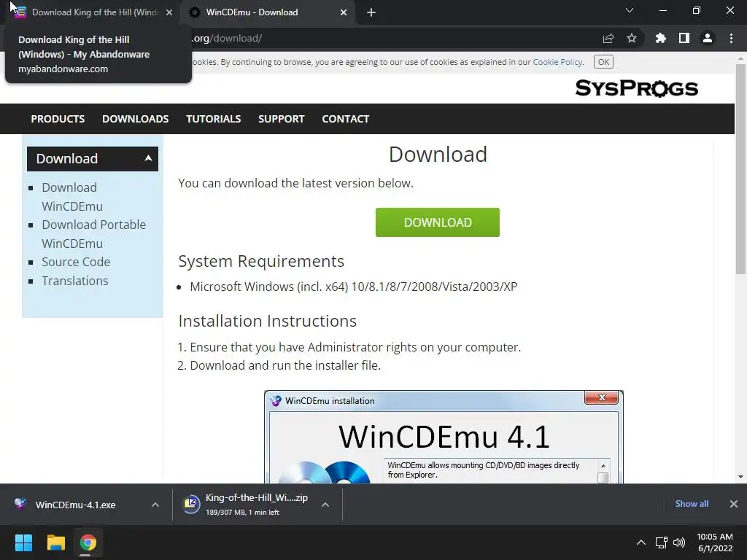This screenshot has height=560, width=747.
Task: Open the Download WinCDEmu sidebar link
Action: (x=72, y=197)
